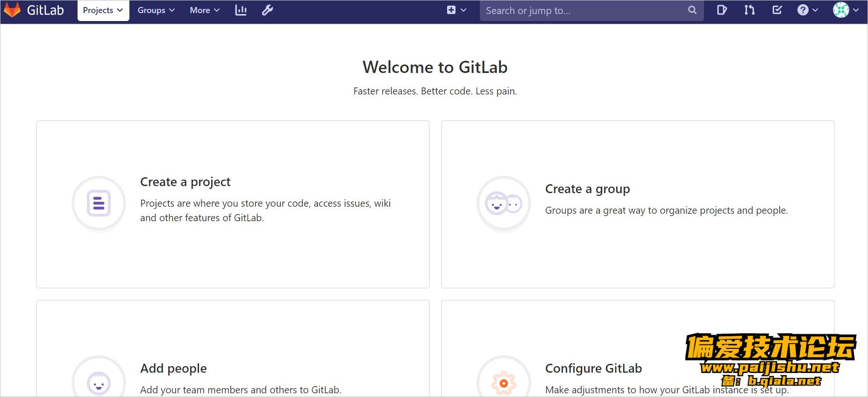868x397 pixels.
Task: Expand the Groups menu
Action: point(156,10)
